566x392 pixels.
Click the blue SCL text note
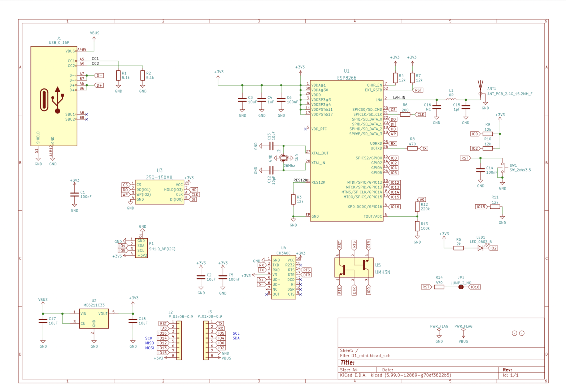click(x=236, y=334)
